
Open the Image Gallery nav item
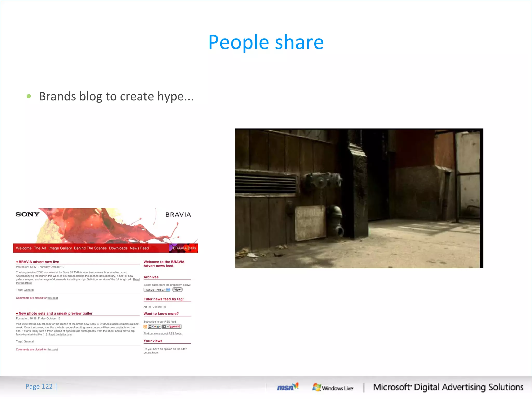(x=60, y=248)
